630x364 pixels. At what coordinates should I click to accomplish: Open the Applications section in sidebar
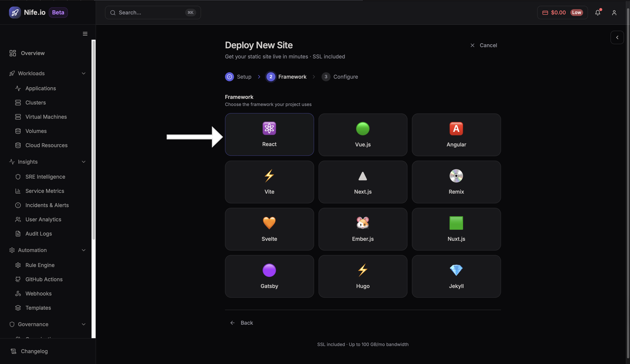tap(40, 88)
